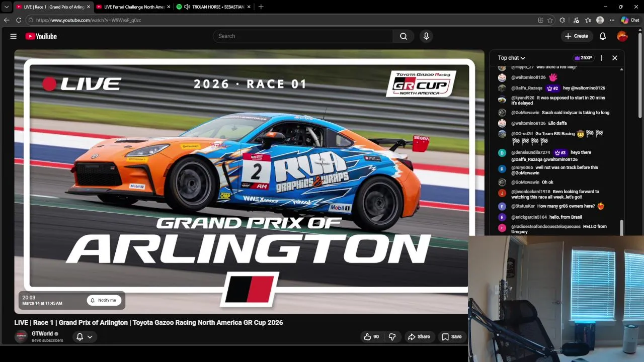644x362 pixels.
Task: Open the account avatar menu
Action: point(622,36)
